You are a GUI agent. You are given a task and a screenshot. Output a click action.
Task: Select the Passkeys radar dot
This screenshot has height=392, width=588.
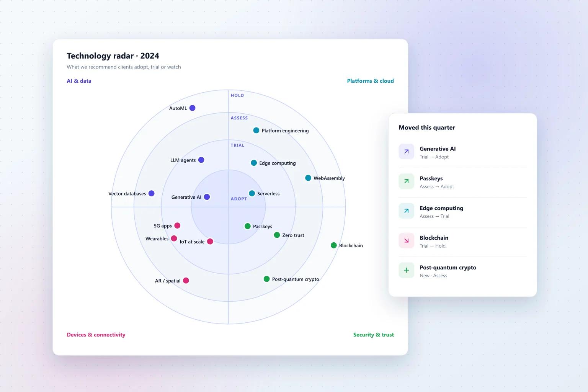click(248, 226)
